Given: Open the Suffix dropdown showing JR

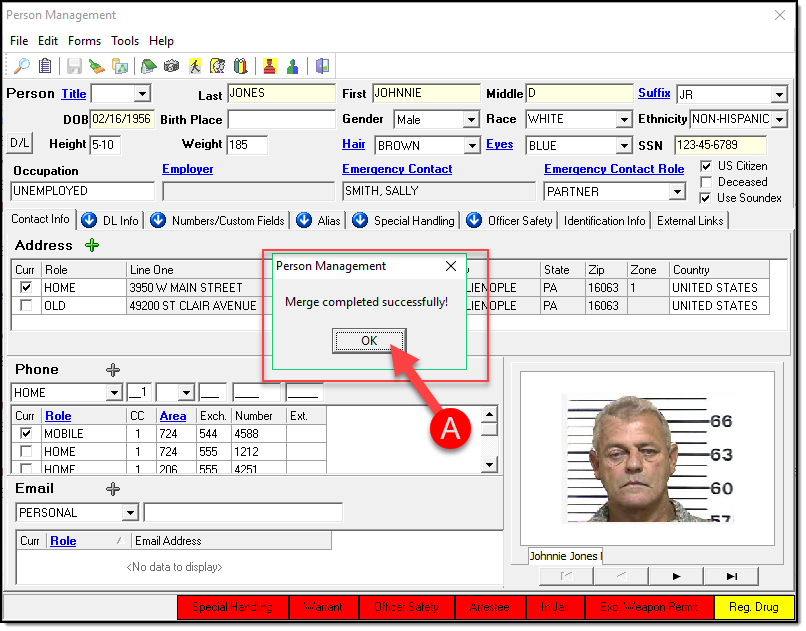Looking at the screenshot, I should point(779,95).
